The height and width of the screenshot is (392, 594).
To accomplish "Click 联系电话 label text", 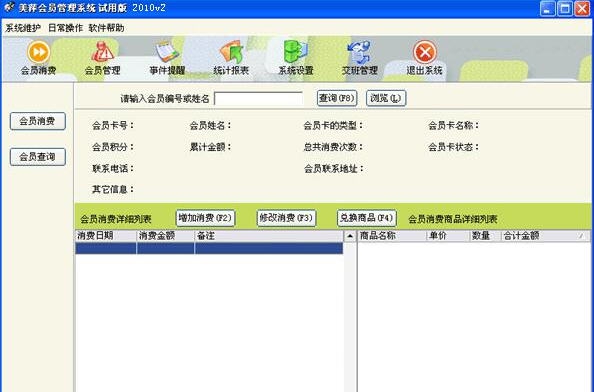I will point(113,169).
